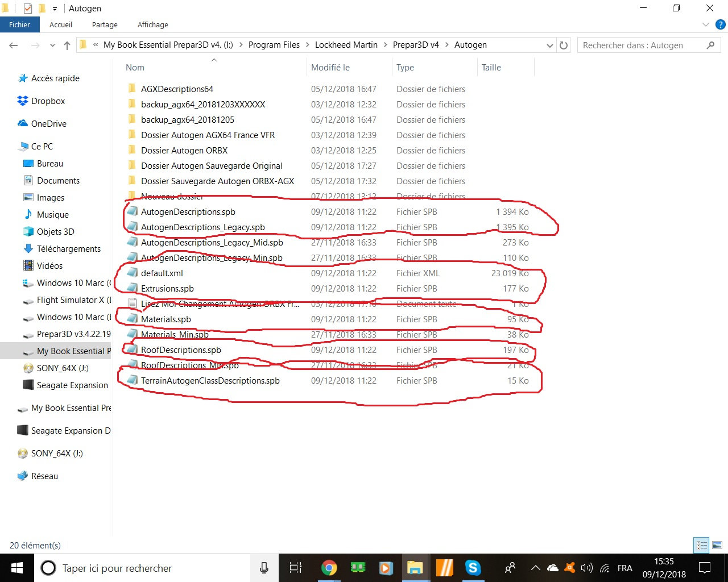
Task: Open Bureau in the navigation pane
Action: (x=50, y=164)
